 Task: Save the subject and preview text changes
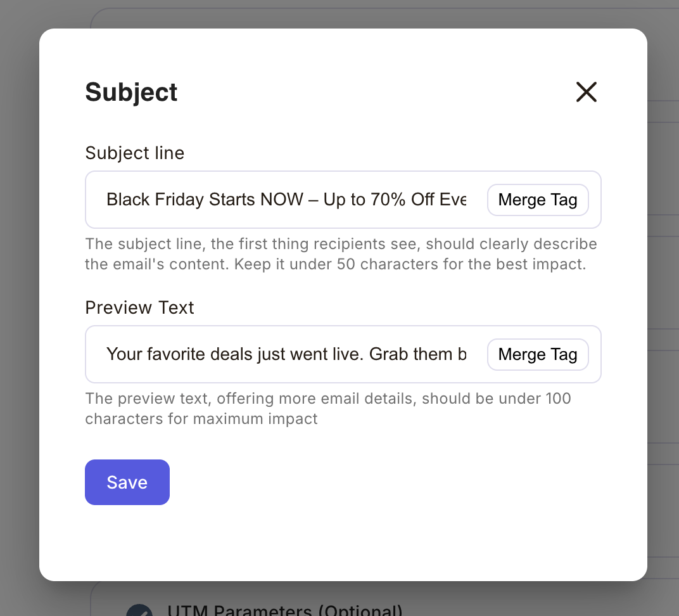[127, 482]
